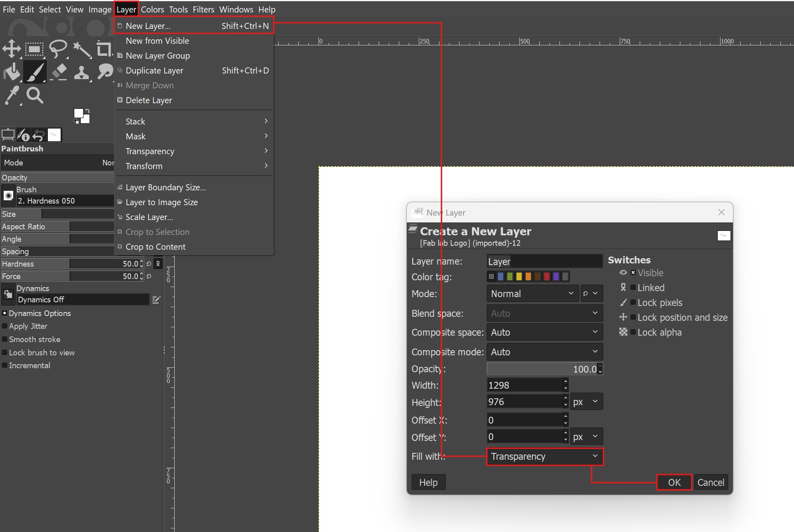Pick the blue color tag
This screenshot has height=532, width=794.
(500, 276)
